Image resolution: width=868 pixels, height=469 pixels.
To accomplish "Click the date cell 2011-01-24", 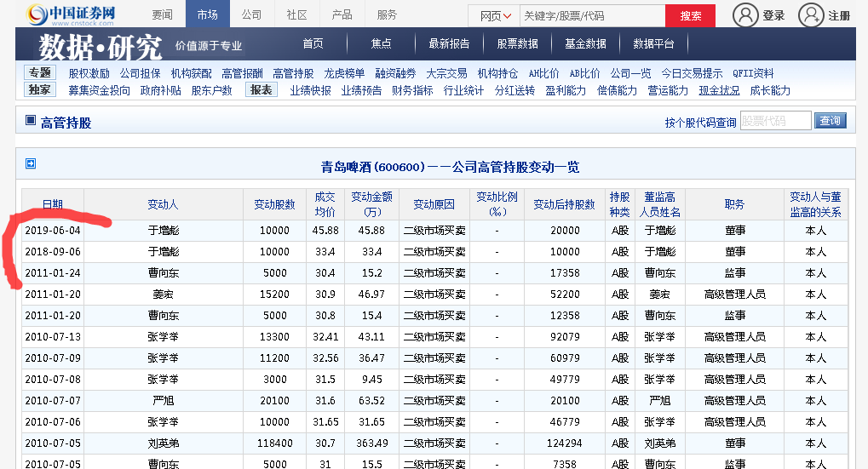I will 53,272.
